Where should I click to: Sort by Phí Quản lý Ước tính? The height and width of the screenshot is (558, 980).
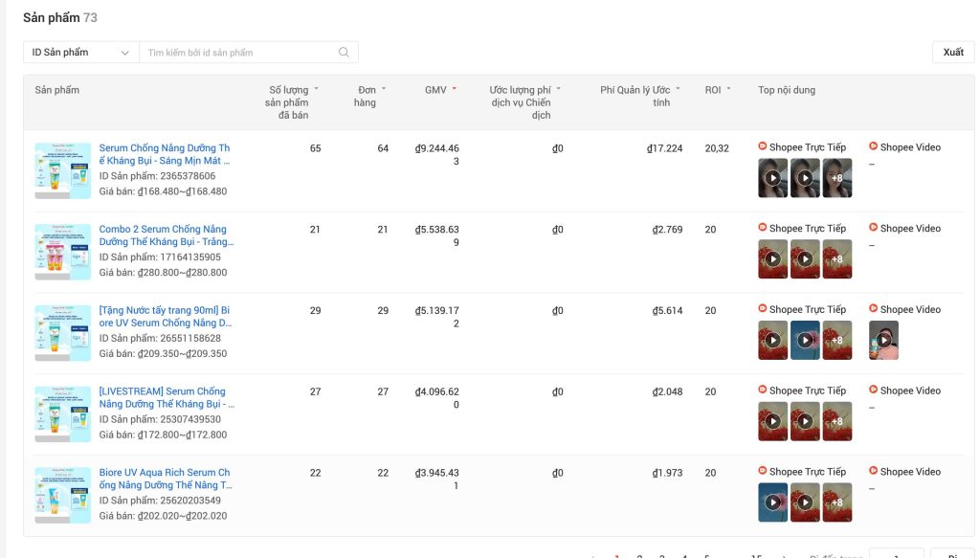[678, 89]
